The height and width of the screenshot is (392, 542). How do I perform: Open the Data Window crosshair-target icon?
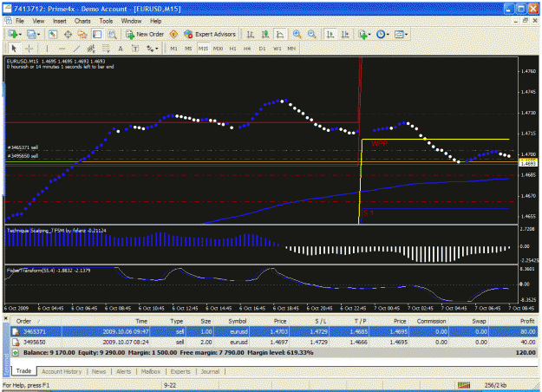coord(68,34)
